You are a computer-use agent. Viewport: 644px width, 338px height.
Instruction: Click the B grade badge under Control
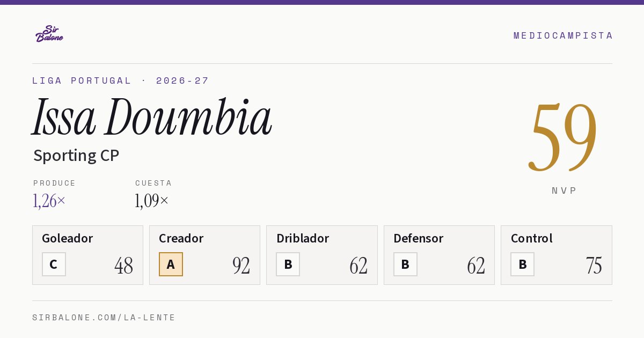(x=522, y=264)
